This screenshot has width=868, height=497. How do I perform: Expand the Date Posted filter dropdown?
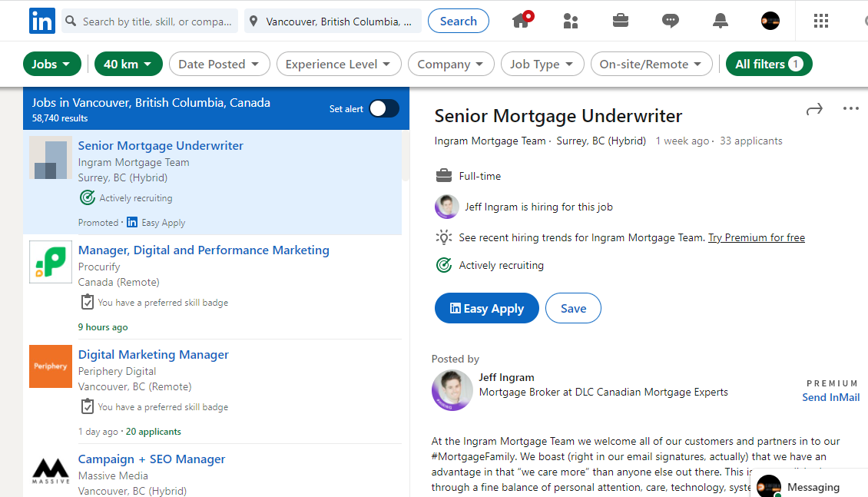tap(219, 65)
